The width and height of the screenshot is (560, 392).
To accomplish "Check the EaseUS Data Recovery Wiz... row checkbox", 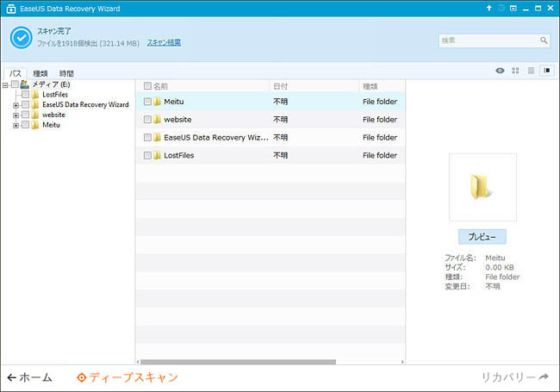I will [147, 138].
